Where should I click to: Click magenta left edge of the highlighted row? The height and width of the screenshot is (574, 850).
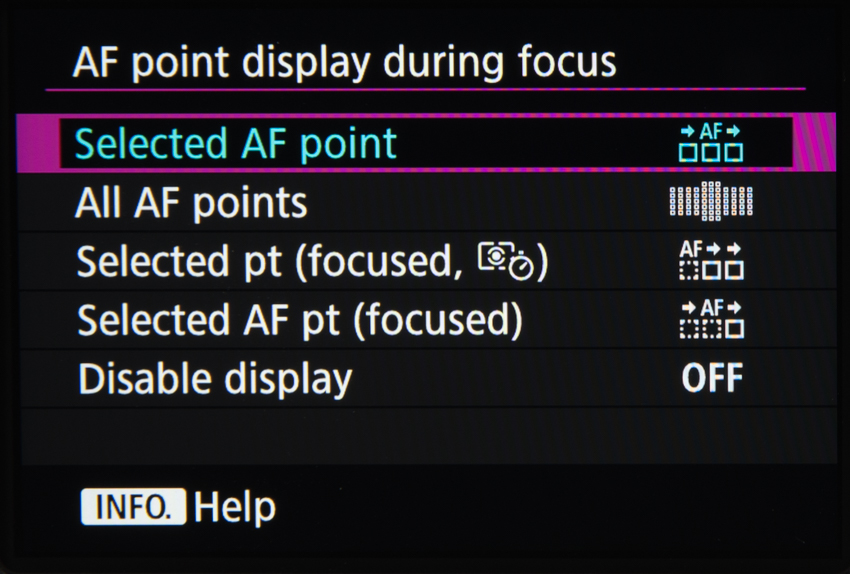pyautogui.click(x=38, y=143)
